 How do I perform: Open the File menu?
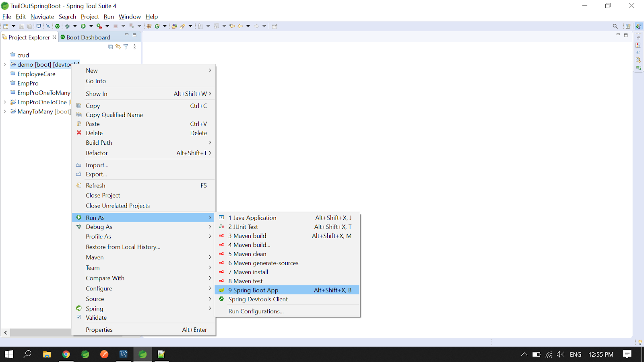coord(7,16)
